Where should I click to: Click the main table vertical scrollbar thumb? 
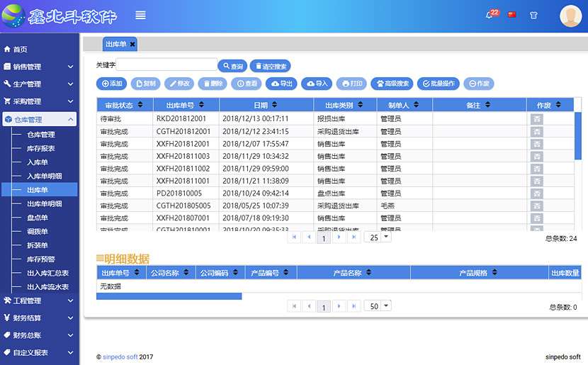point(578,136)
